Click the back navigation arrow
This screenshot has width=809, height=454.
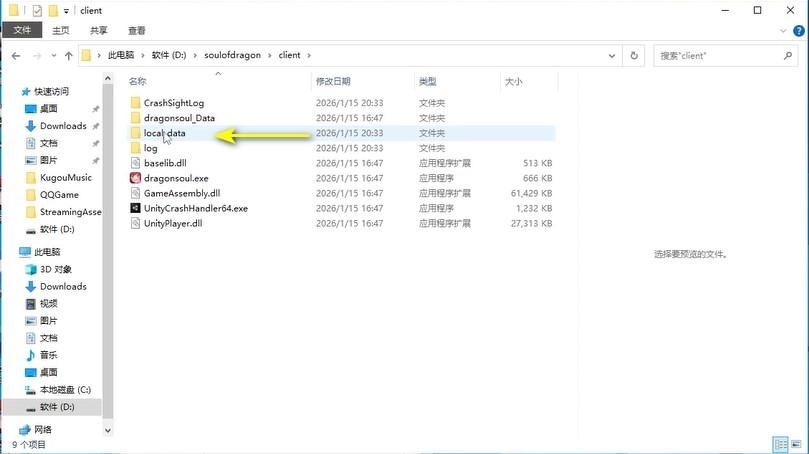pyautogui.click(x=16, y=56)
